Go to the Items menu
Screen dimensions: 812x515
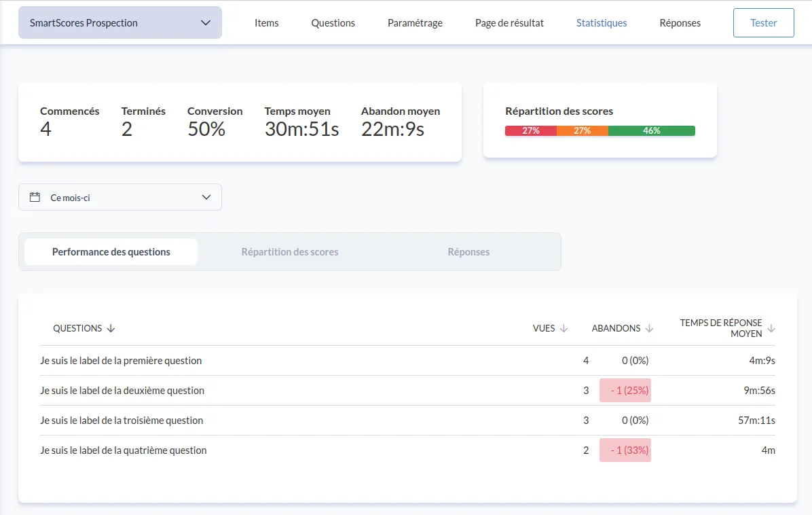coord(267,22)
